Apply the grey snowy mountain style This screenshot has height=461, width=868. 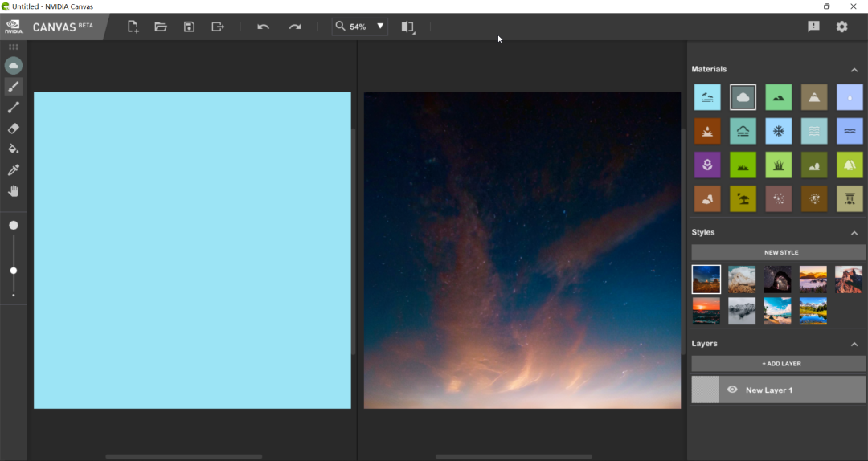[x=742, y=311]
